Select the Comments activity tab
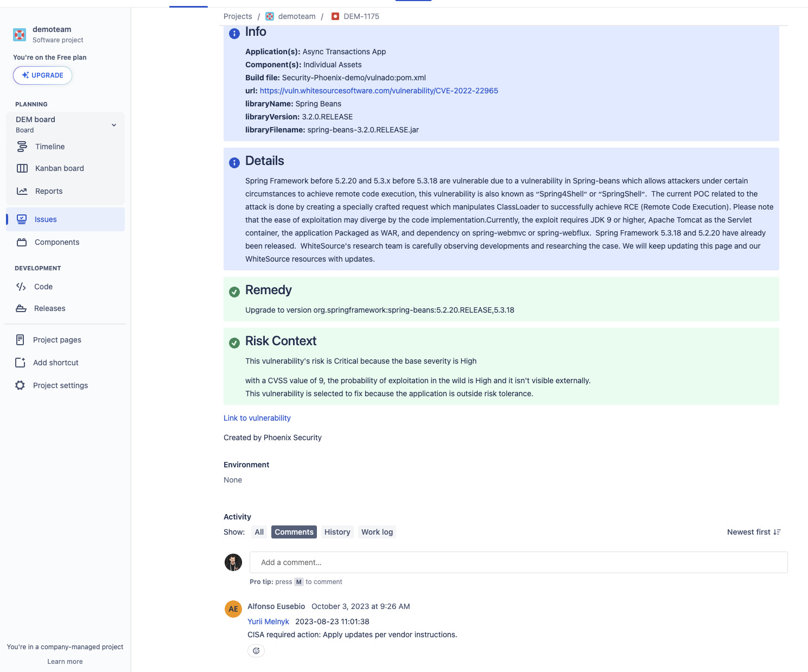Image resolution: width=808 pixels, height=672 pixels. [294, 532]
